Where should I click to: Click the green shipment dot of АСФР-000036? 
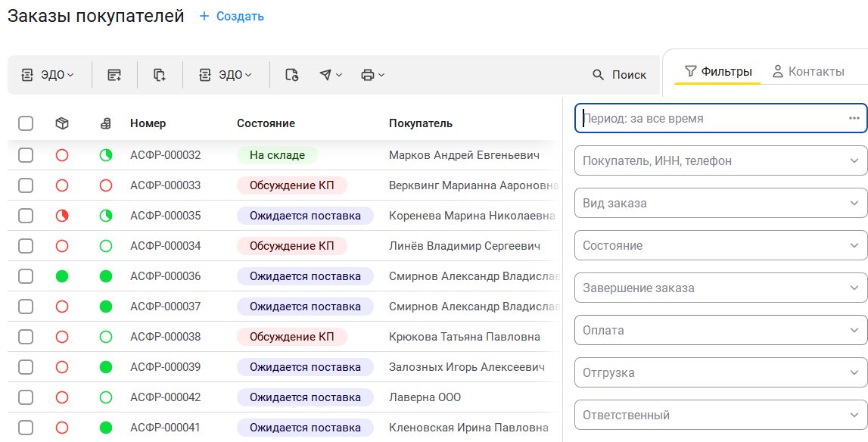62,276
